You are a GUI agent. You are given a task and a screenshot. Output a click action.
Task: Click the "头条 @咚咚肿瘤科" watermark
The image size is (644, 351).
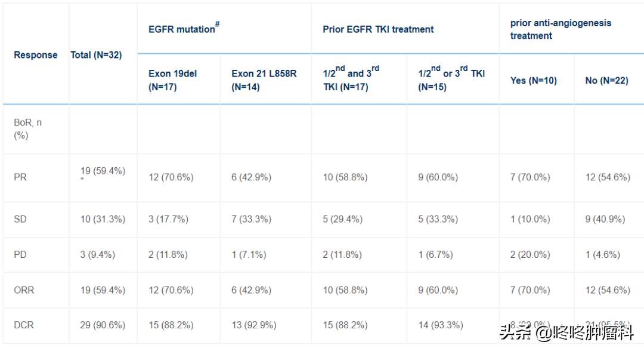(x=566, y=331)
